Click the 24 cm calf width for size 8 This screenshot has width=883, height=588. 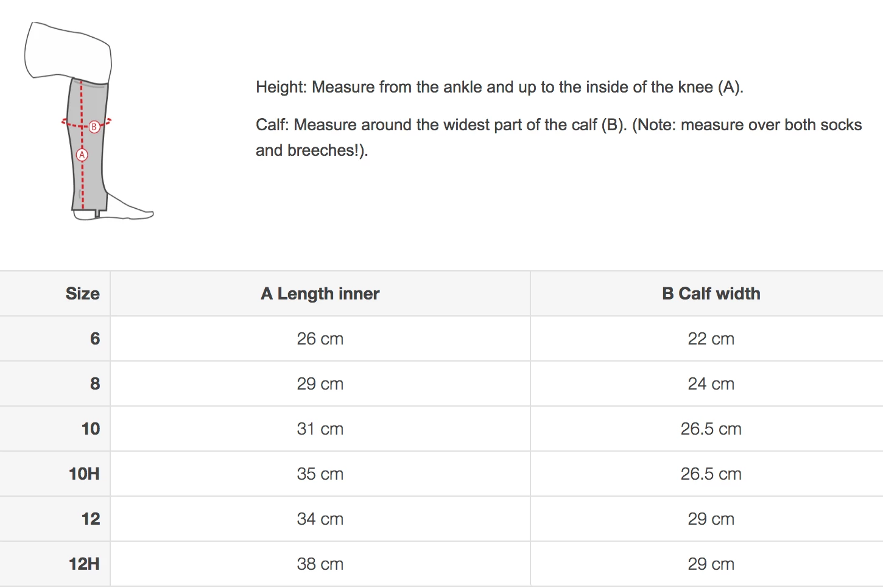tap(711, 383)
